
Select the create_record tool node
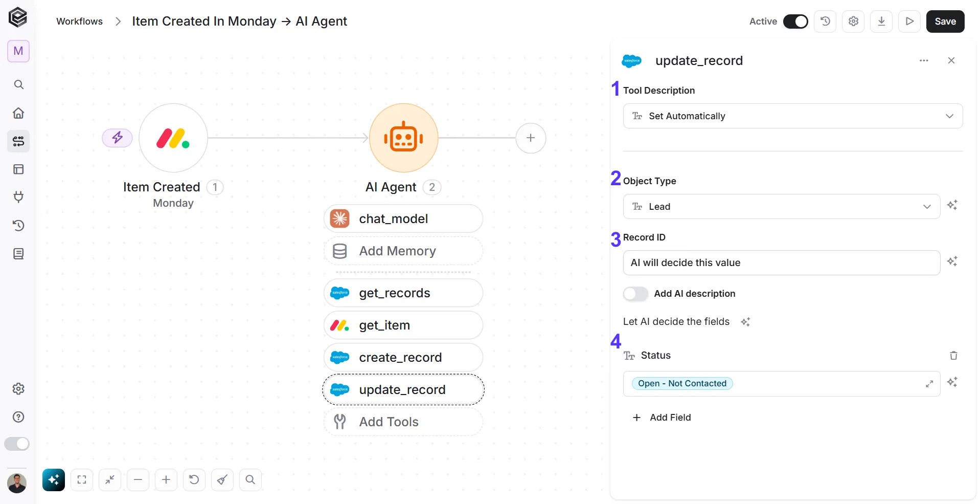point(403,357)
